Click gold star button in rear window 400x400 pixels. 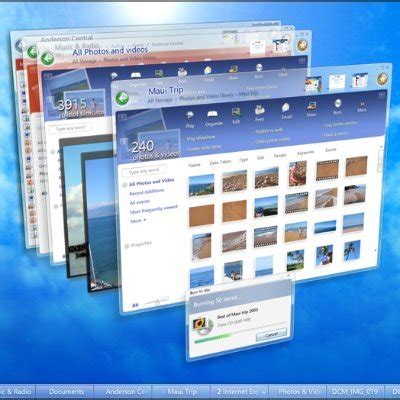(302, 45)
